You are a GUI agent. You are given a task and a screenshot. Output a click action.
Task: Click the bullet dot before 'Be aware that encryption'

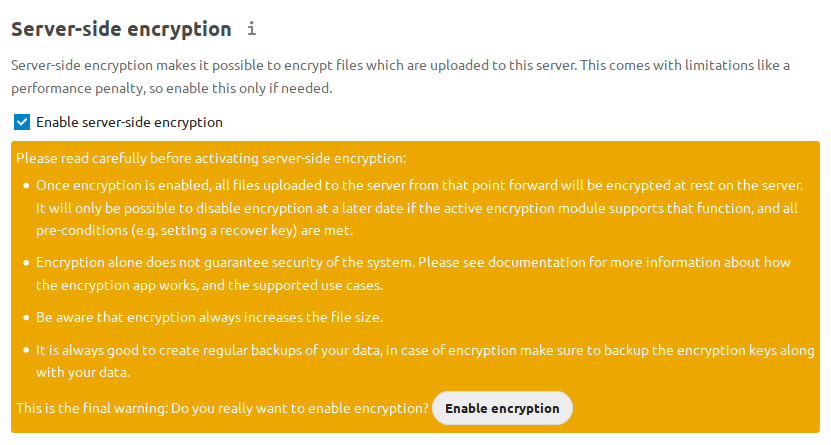pyautogui.click(x=24, y=318)
